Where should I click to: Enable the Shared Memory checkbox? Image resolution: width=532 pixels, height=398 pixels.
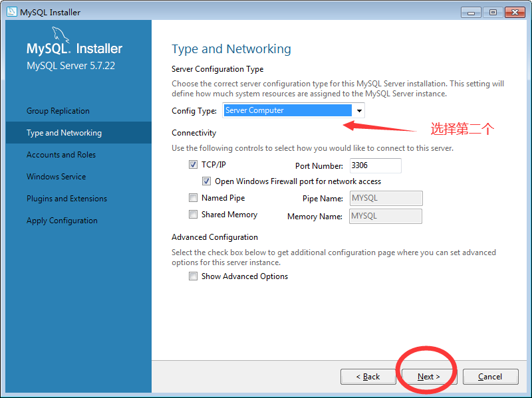tap(193, 214)
